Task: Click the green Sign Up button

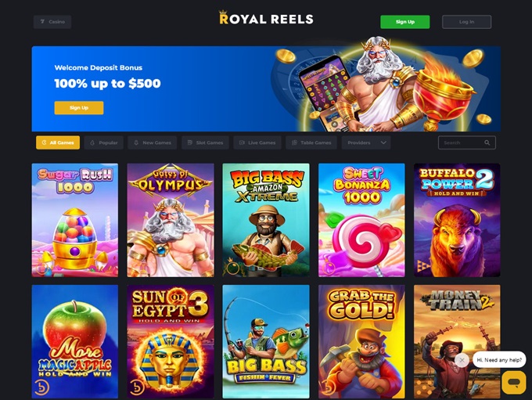Action: 405,22
